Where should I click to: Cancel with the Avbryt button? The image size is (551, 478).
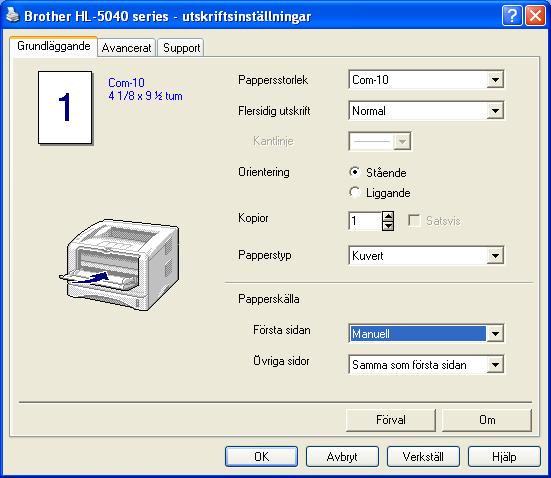point(342,457)
